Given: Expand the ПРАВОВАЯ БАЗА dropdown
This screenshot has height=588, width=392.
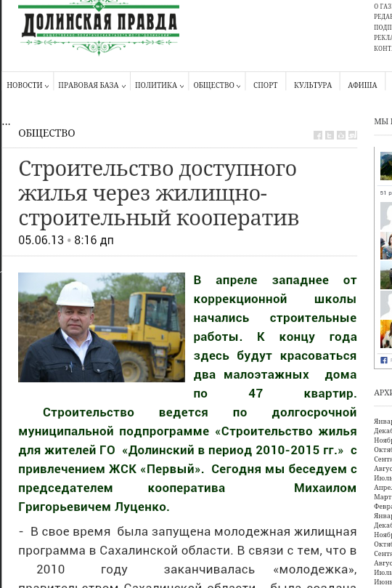Looking at the screenshot, I should [91, 86].
